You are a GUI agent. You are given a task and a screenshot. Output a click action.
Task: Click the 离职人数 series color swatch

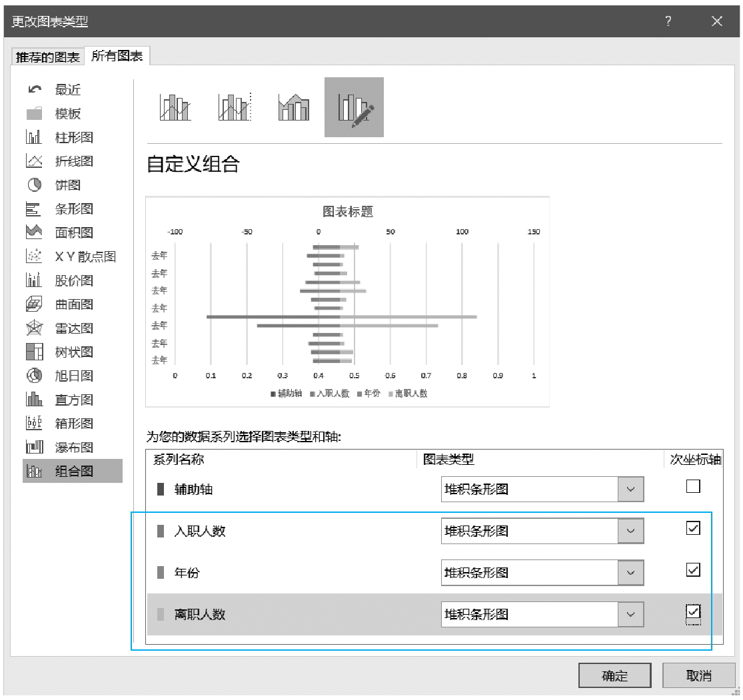coord(161,614)
